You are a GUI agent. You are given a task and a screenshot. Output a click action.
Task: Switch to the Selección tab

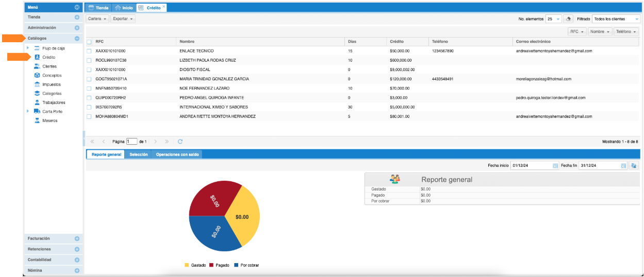pyautogui.click(x=139, y=154)
